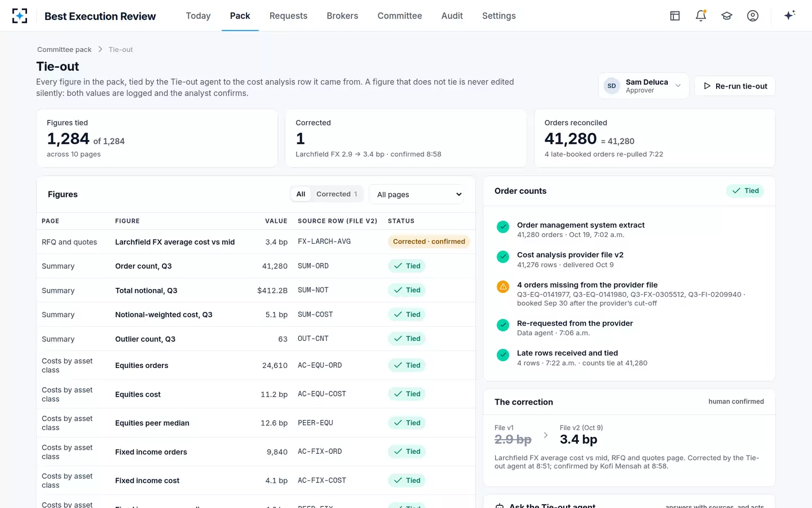Show All figures filter
Image resolution: width=812 pixels, height=508 pixels.
click(x=301, y=194)
